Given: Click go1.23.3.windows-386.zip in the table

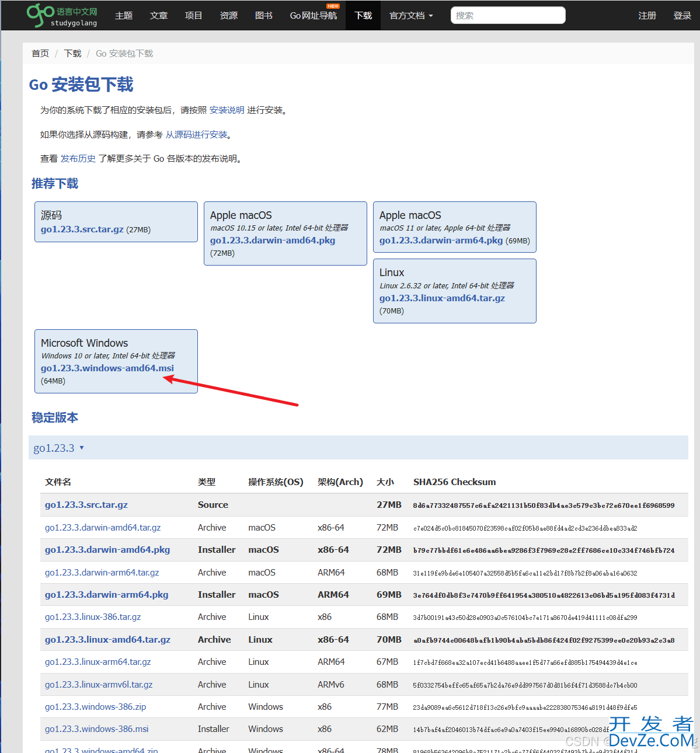Looking at the screenshot, I should [x=96, y=707].
